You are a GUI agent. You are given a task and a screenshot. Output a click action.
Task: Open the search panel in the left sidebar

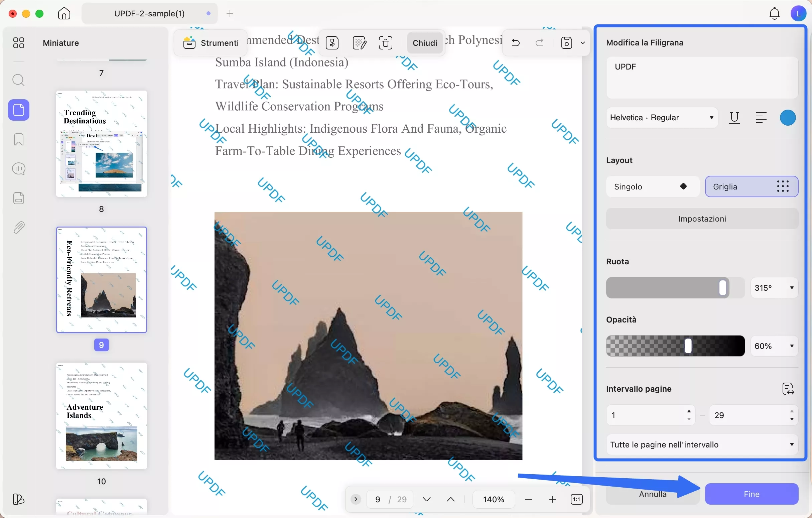tap(19, 80)
